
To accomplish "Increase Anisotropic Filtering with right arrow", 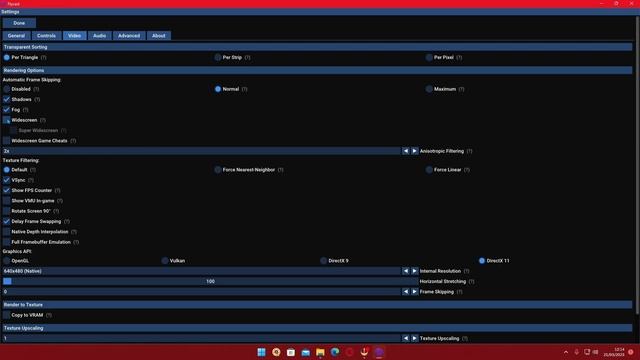I will (x=415, y=151).
